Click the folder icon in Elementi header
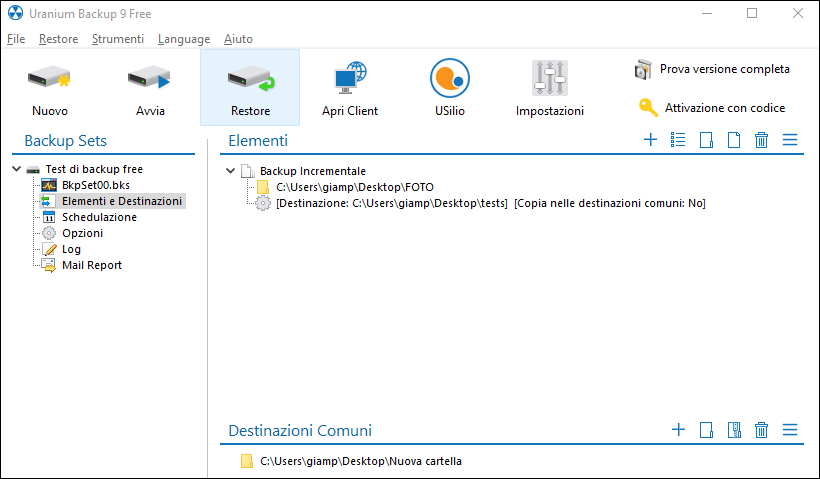Viewport: 820px width, 479px height. pos(706,140)
